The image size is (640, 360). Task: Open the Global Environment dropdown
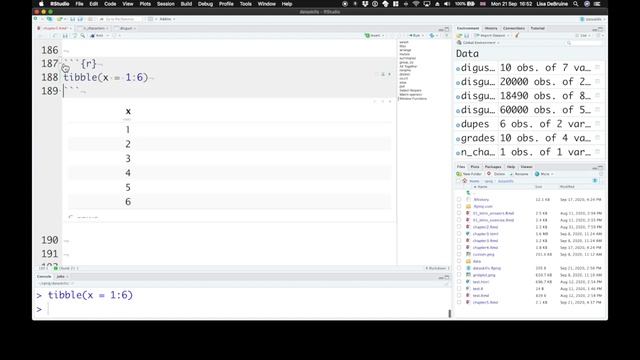[x=478, y=43]
